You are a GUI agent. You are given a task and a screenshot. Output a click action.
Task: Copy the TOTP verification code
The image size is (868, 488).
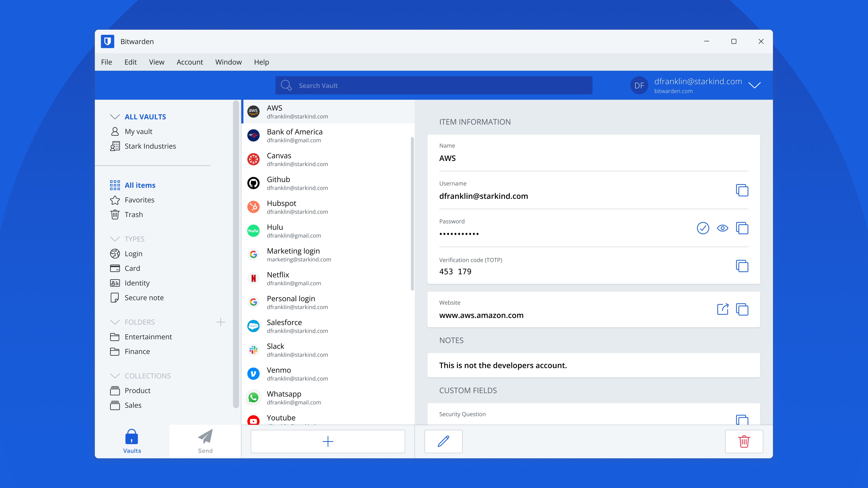coord(742,266)
